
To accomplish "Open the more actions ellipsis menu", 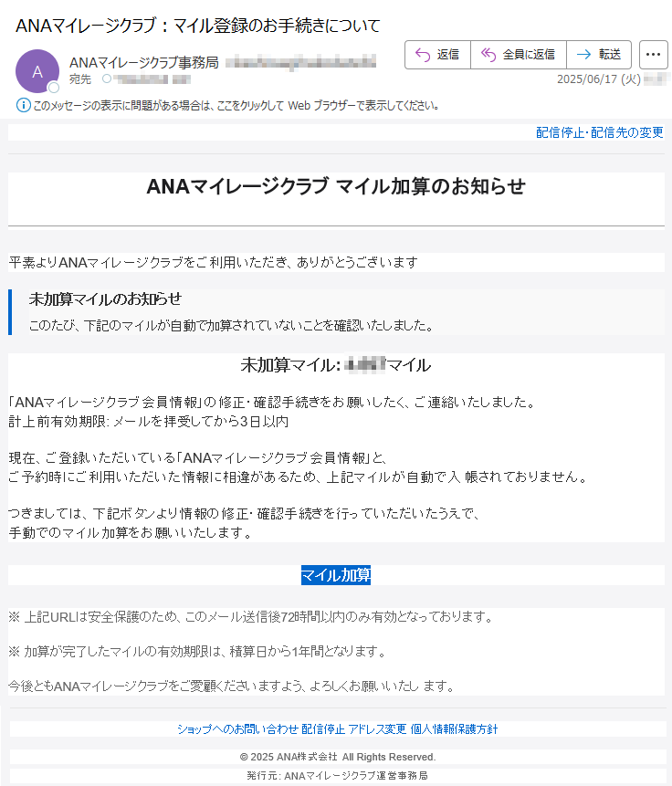I will pos(653,55).
